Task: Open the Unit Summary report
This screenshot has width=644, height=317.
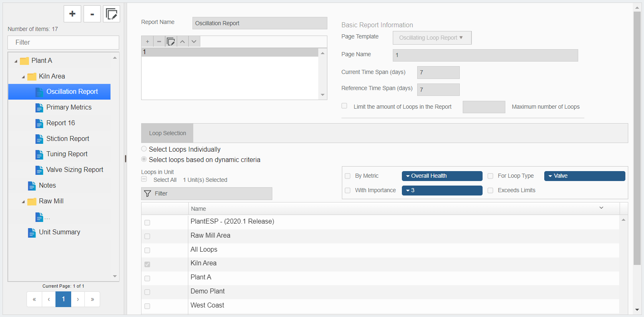Action: click(x=60, y=232)
